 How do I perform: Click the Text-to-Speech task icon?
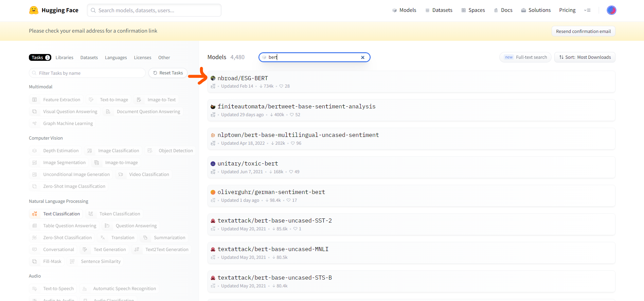[35, 289]
